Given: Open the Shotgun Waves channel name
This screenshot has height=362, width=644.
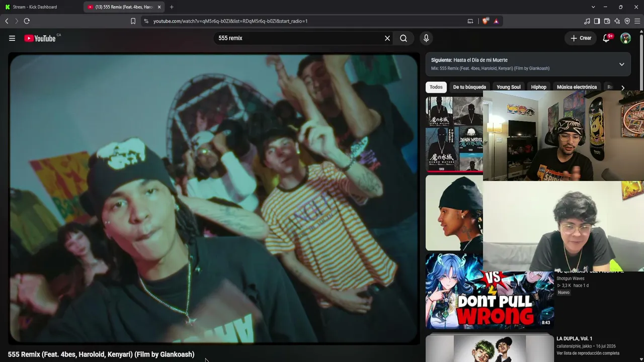Looking at the screenshot, I should point(571,279).
